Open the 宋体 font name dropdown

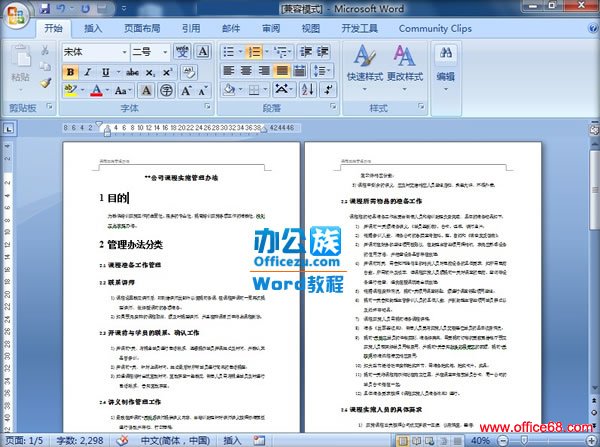coord(124,52)
